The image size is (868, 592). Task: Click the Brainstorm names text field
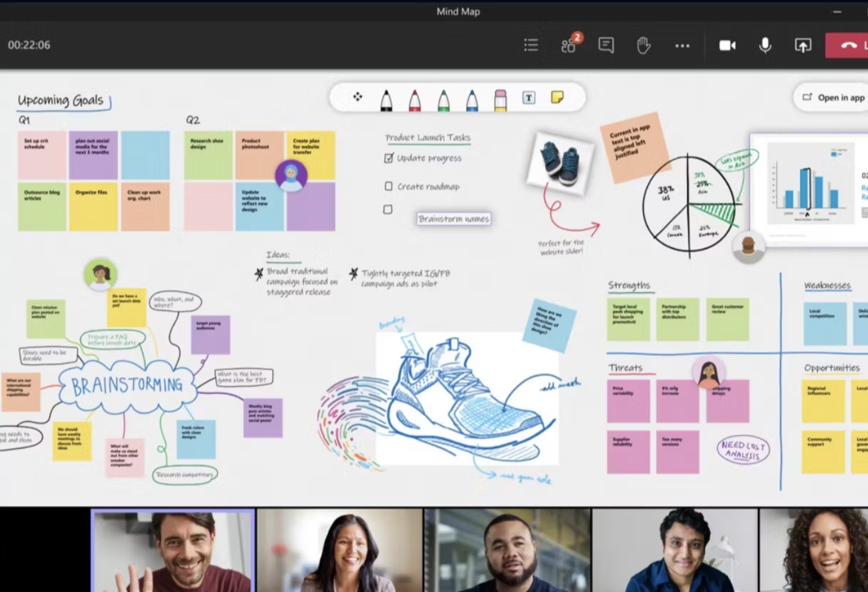[x=453, y=219]
